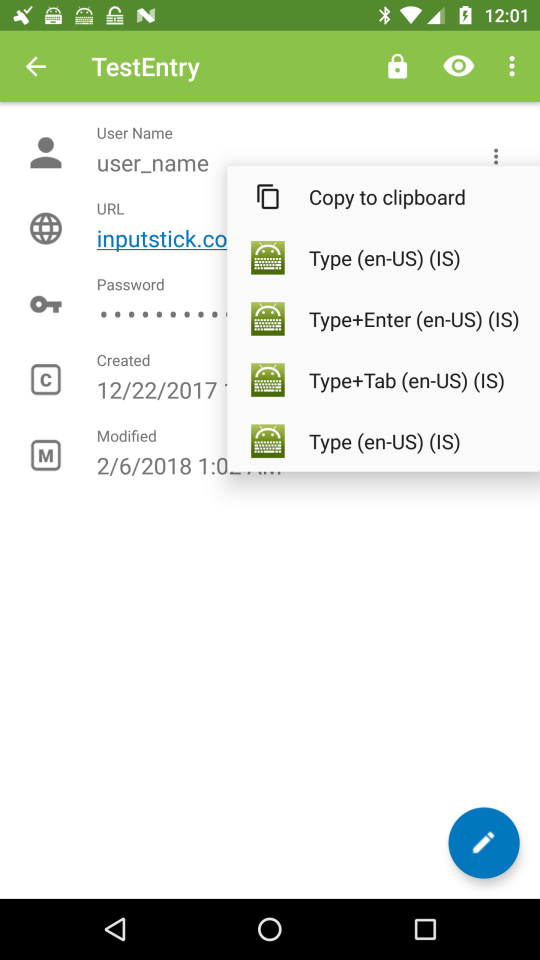Screen dimensions: 540x960
Task: Open the toolbar overflow menu
Action: click(512, 66)
